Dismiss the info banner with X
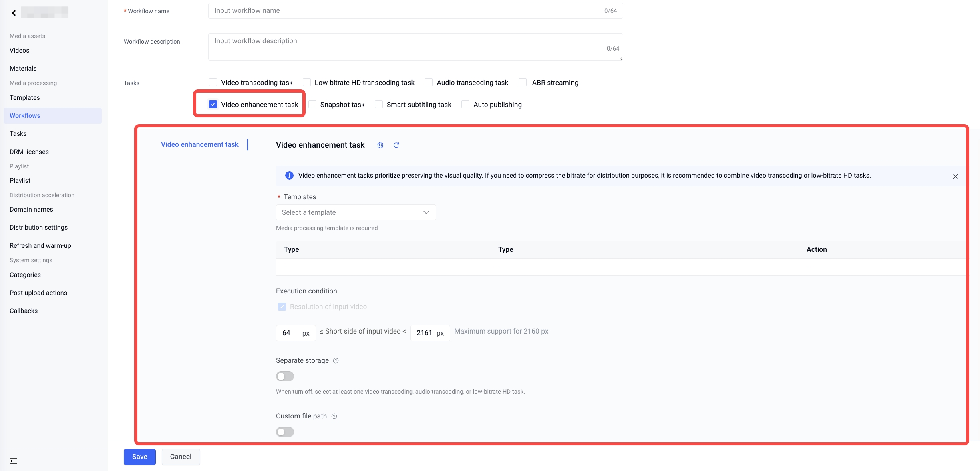Screen dimensions: 980x471 click(955, 176)
